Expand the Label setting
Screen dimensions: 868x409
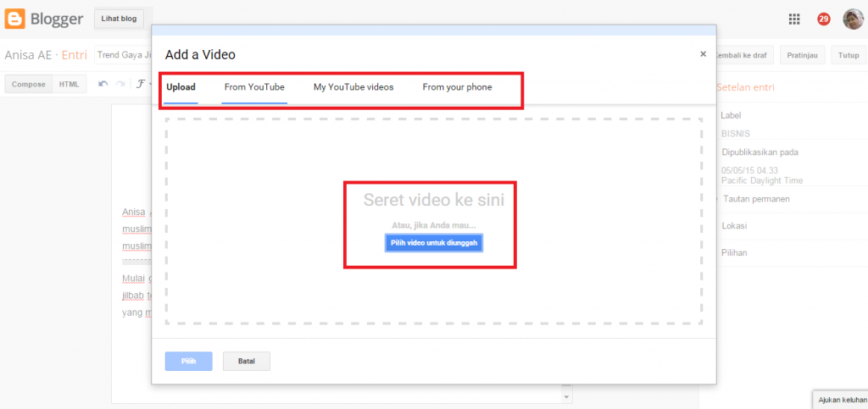[x=731, y=115]
